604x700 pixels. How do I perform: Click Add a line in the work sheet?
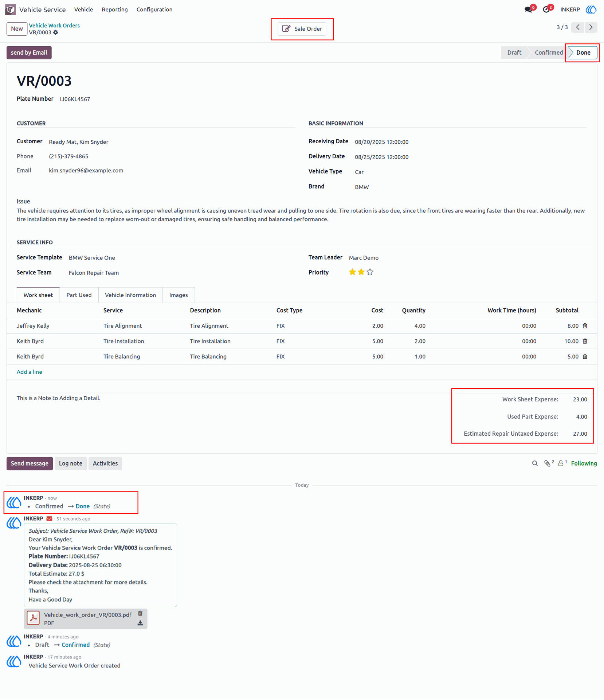[30, 372]
